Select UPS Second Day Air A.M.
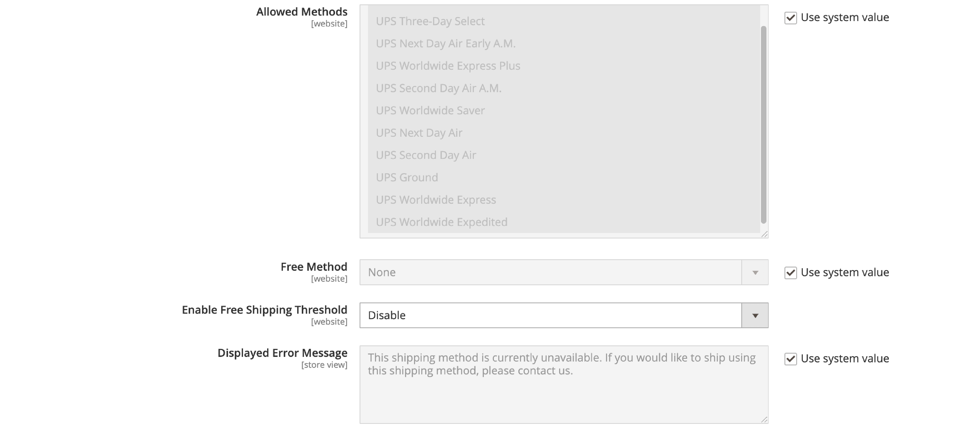The width and height of the screenshot is (980, 431). pos(564,88)
